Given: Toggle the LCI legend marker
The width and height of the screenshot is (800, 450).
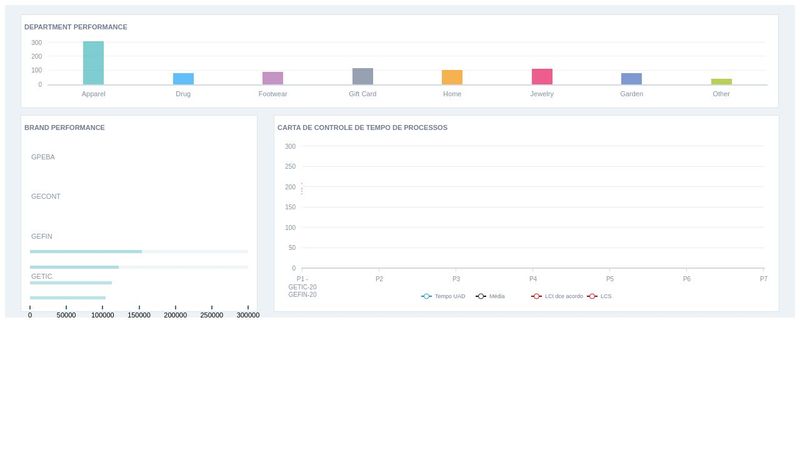Looking at the screenshot, I should pos(537,296).
